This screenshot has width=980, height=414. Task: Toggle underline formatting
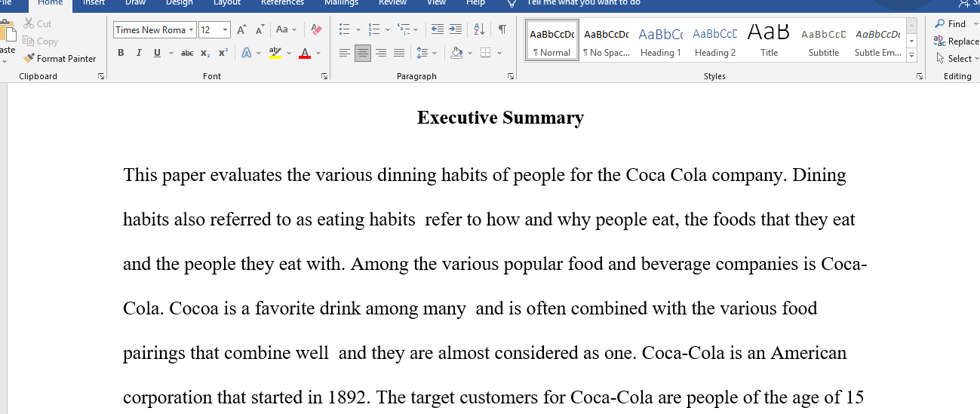pos(157,53)
